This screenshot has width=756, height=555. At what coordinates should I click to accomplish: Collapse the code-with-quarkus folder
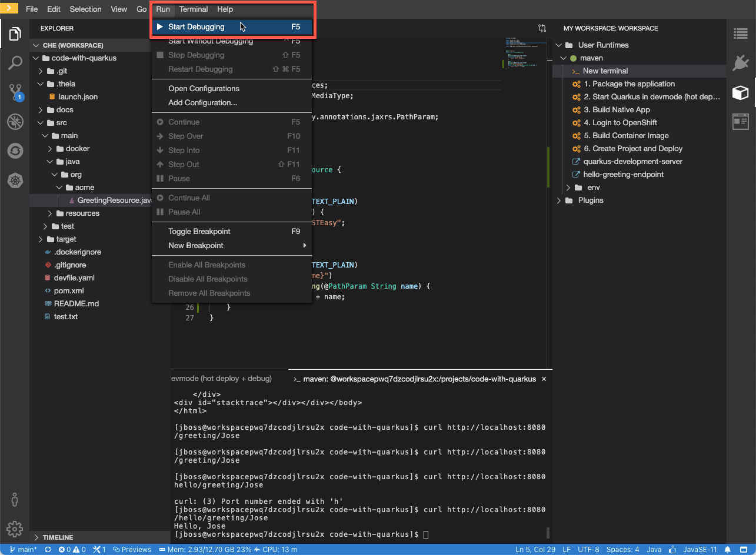click(36, 58)
